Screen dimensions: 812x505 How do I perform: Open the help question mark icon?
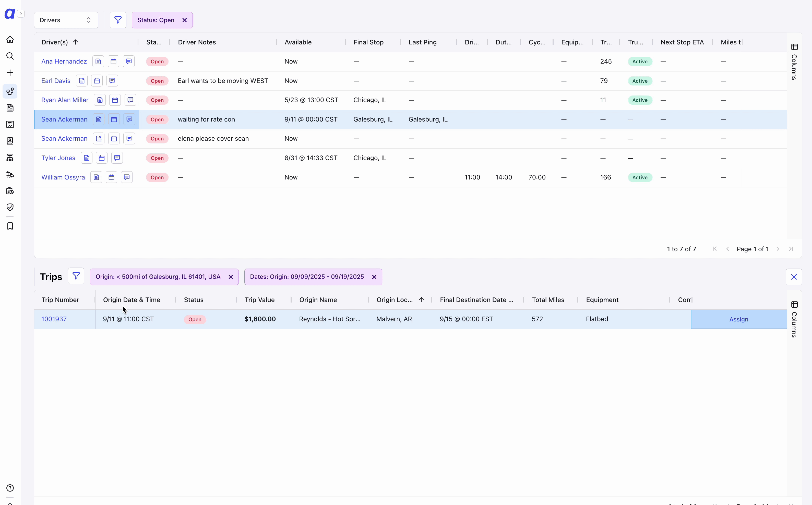pos(10,488)
